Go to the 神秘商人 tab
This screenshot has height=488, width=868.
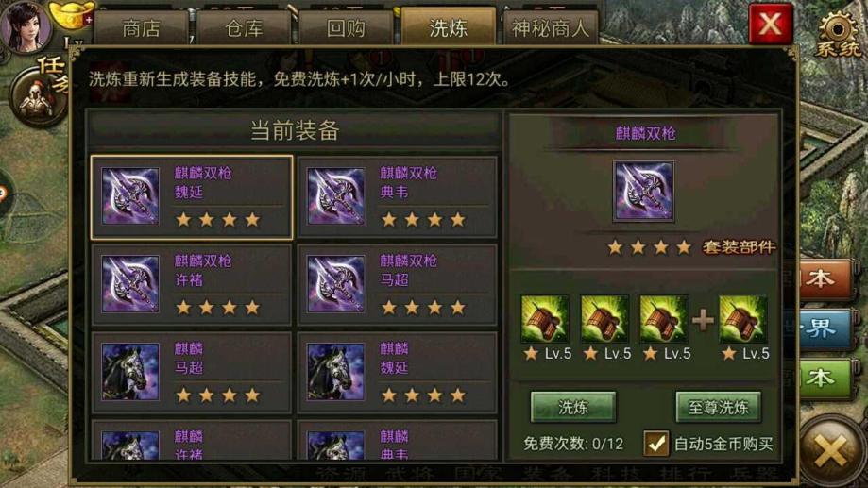click(x=551, y=27)
